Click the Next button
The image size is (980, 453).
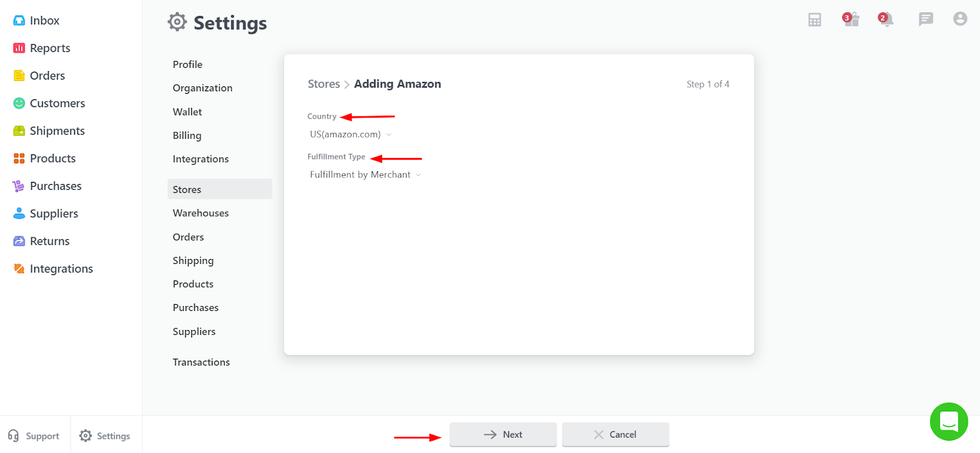503,435
